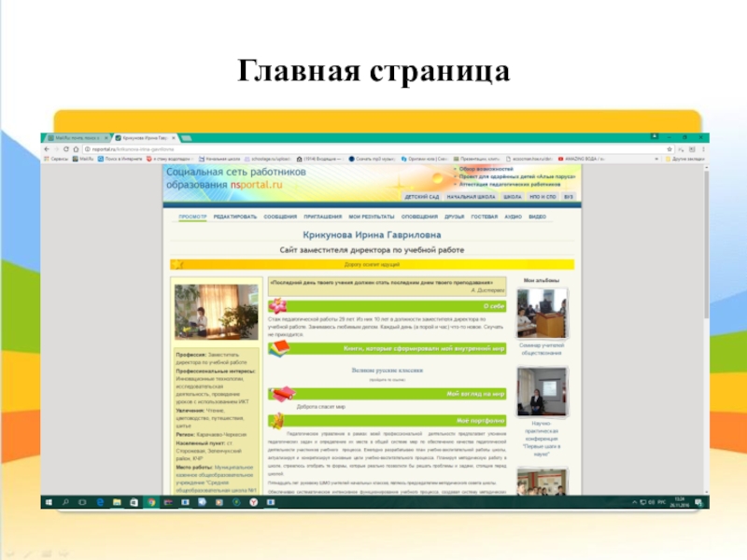
Task: Open the Другие закладки folder
Action: pyautogui.click(x=684, y=159)
